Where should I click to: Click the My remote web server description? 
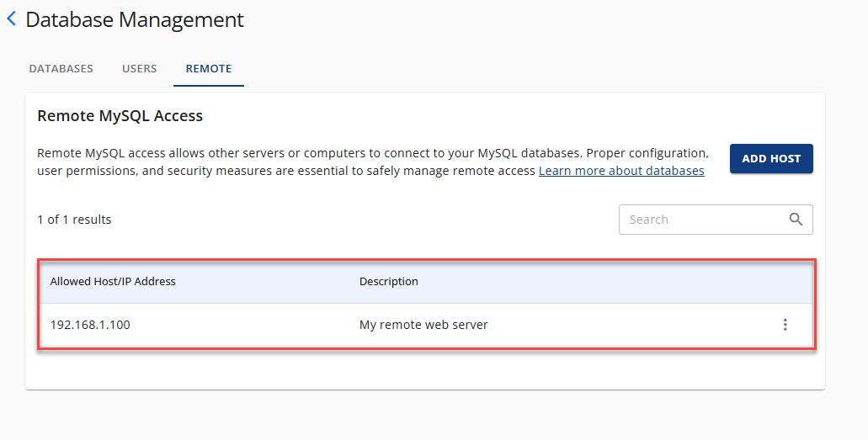click(423, 325)
